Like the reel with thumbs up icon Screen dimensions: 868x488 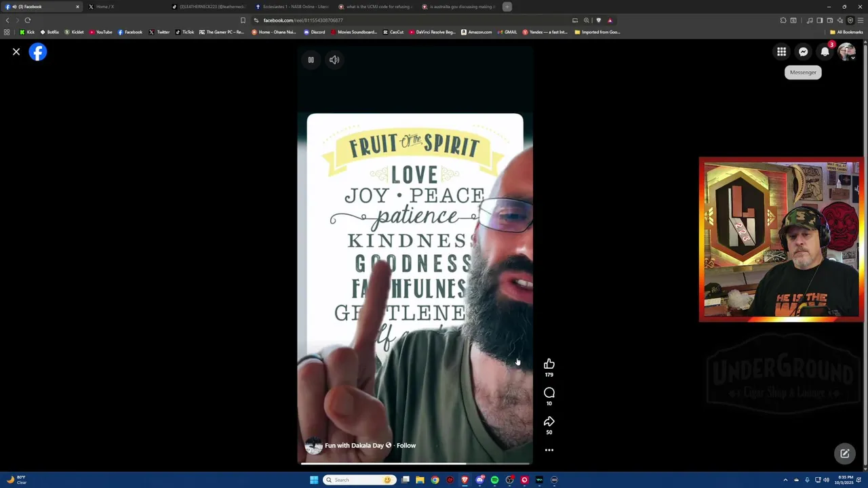(549, 364)
